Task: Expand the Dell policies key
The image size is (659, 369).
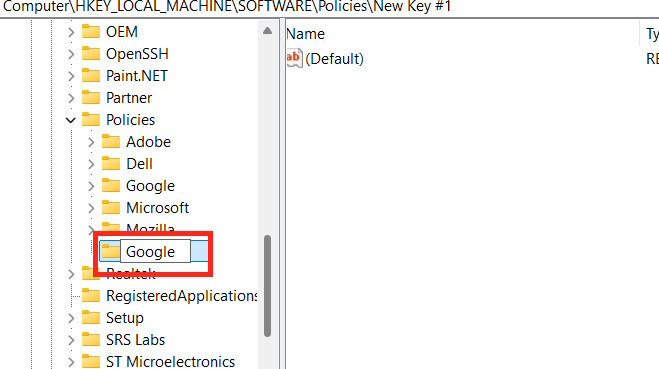Action: [91, 164]
